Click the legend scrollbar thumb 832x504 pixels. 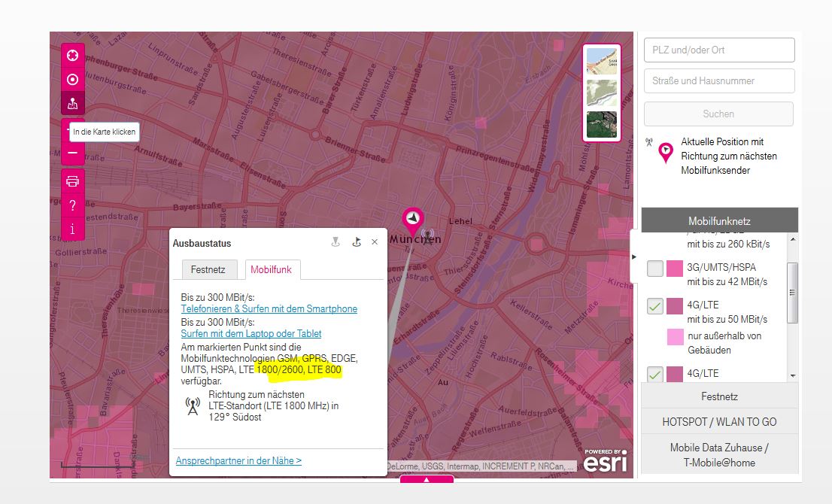click(793, 293)
